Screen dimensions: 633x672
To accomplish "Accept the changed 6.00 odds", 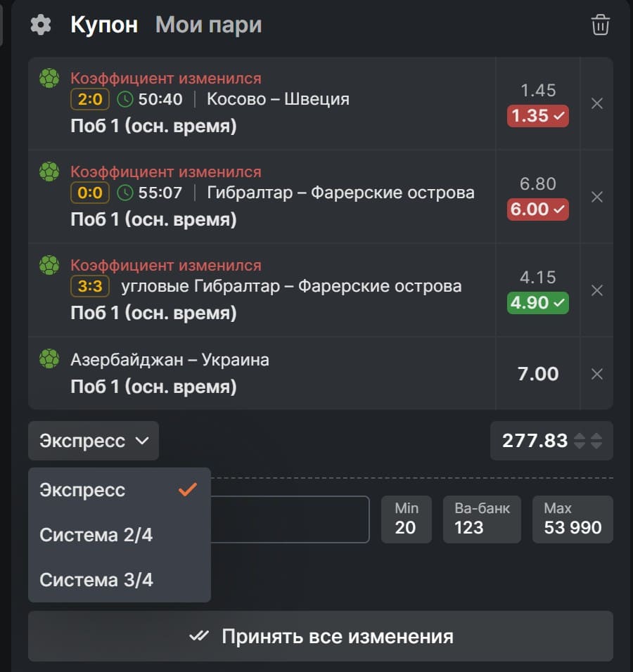I will 538,209.
